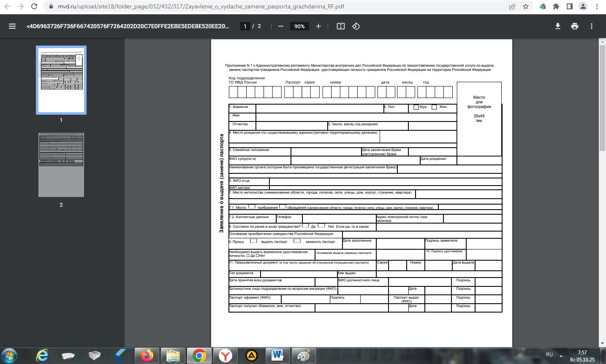
Task: Click the fit to page icon
Action: (341, 26)
